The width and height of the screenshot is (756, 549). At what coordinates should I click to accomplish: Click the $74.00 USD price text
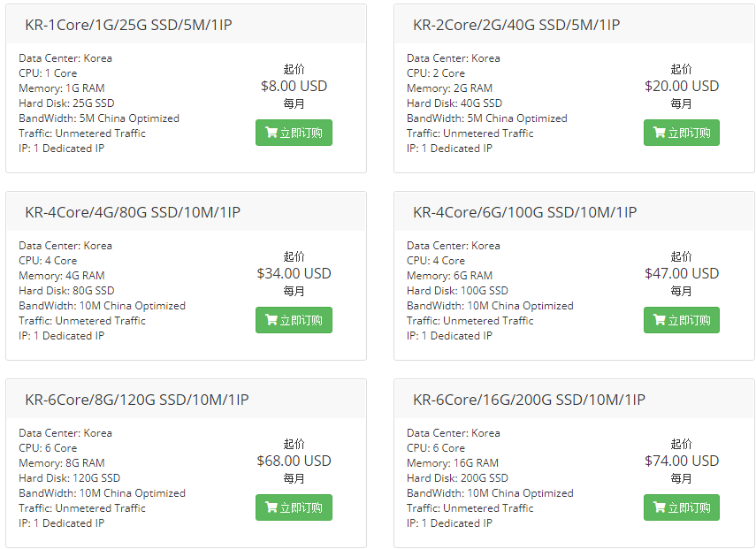click(x=682, y=461)
